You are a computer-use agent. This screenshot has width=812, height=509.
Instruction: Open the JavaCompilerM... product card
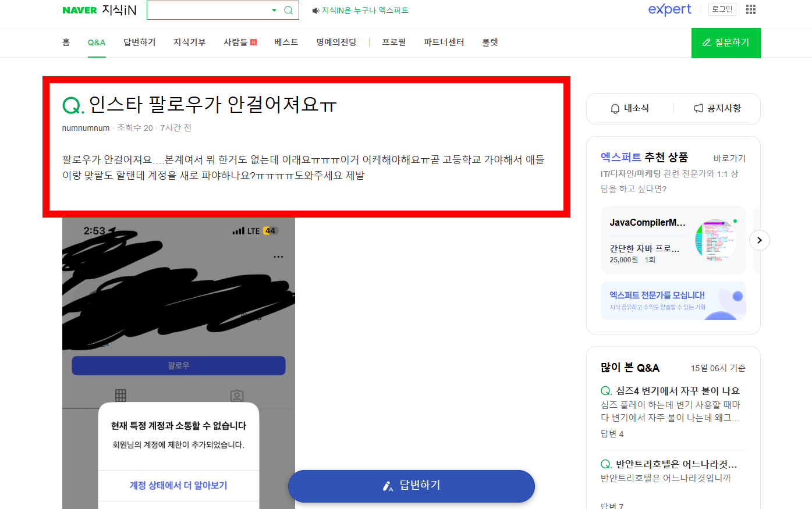coord(673,240)
